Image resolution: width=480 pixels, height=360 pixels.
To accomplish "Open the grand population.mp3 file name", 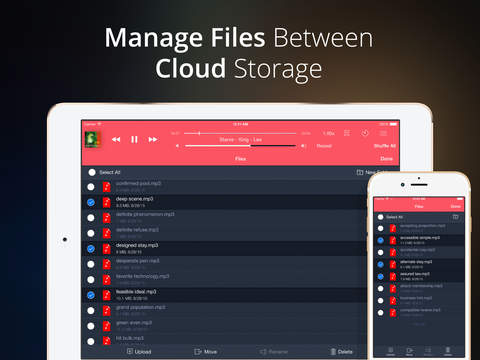I will click(x=140, y=307).
